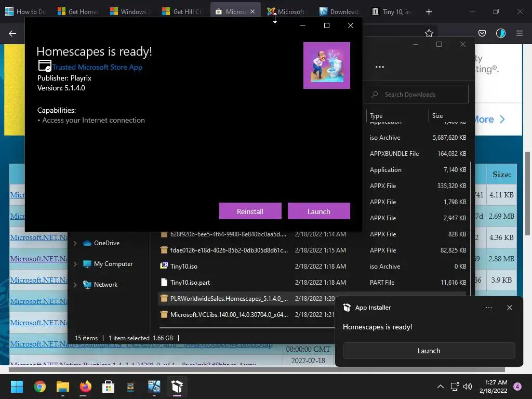Click the 4.11 KB size cell
Image resolution: width=532 pixels, height=399 pixels.
pos(501,195)
